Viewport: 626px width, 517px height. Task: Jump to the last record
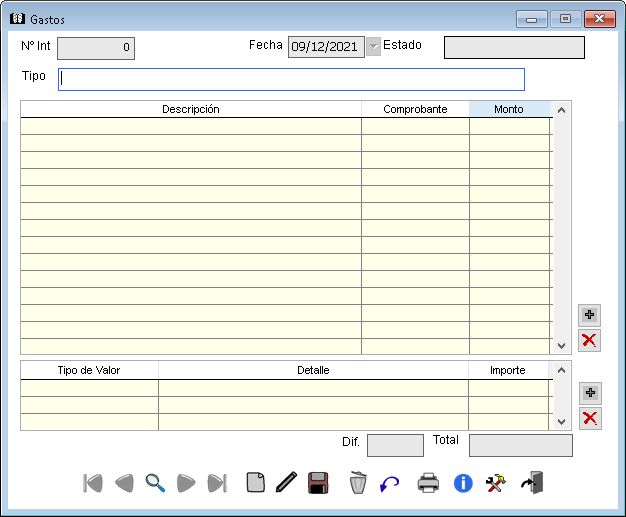217,483
